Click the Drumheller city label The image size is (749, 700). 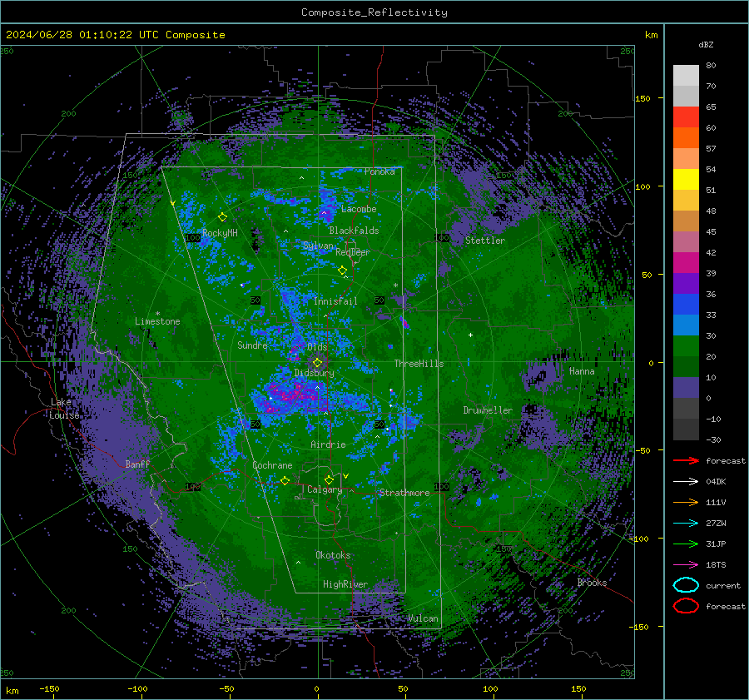tap(488, 410)
